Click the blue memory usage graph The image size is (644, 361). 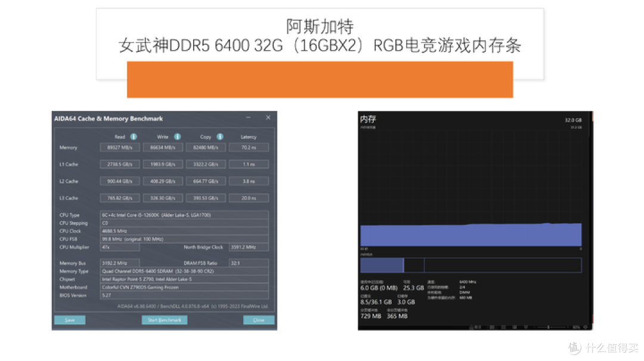tap(470, 235)
